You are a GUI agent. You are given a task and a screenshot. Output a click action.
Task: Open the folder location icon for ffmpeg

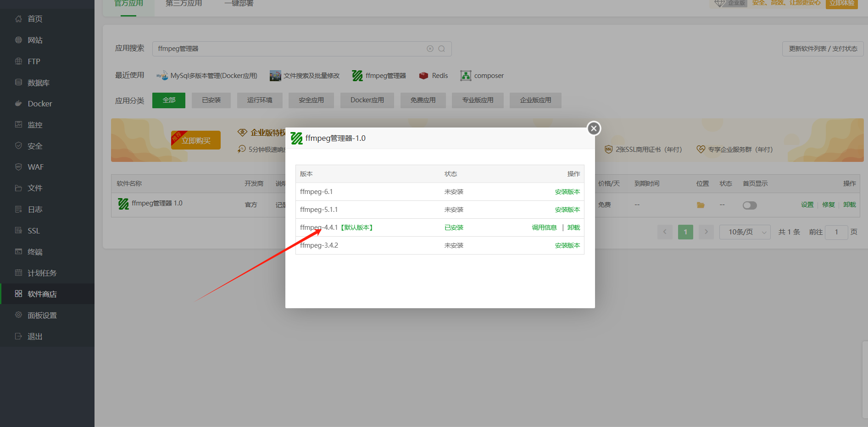701,205
